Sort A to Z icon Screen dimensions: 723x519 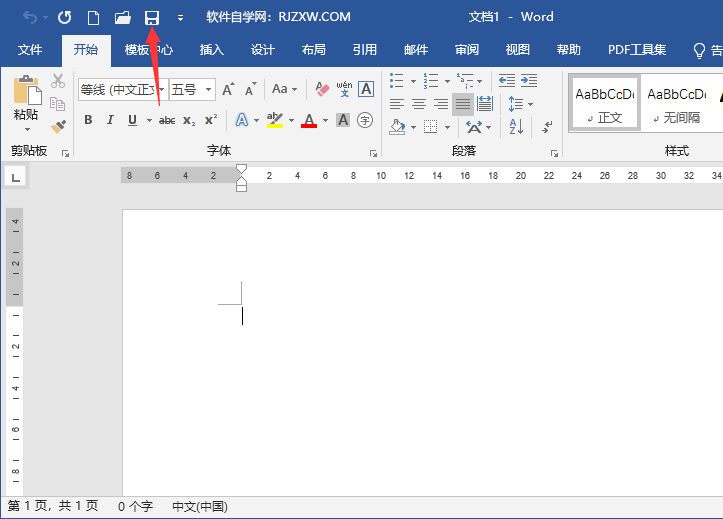pyautogui.click(x=516, y=126)
